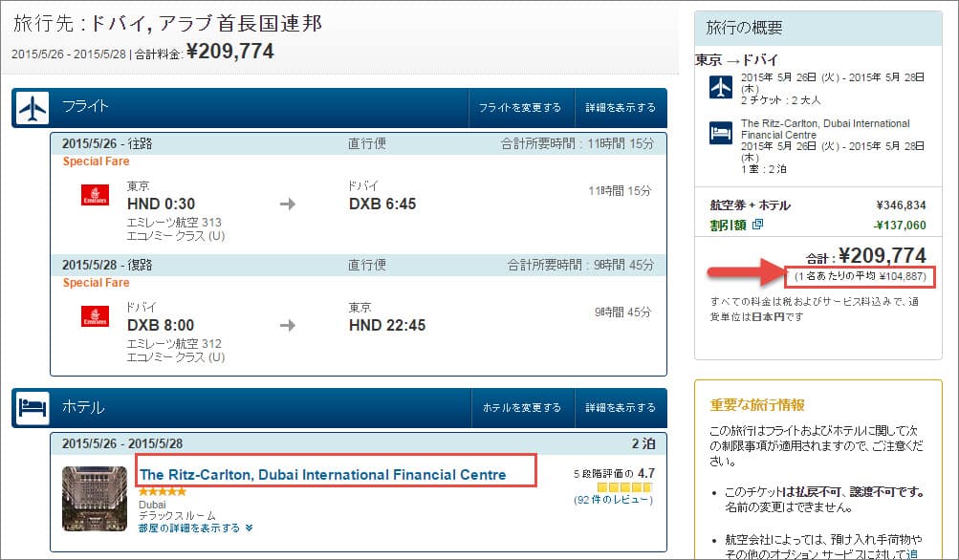The height and width of the screenshot is (560, 959).
Task: Click ホテルを変更する to change the hotel
Action: (522, 408)
